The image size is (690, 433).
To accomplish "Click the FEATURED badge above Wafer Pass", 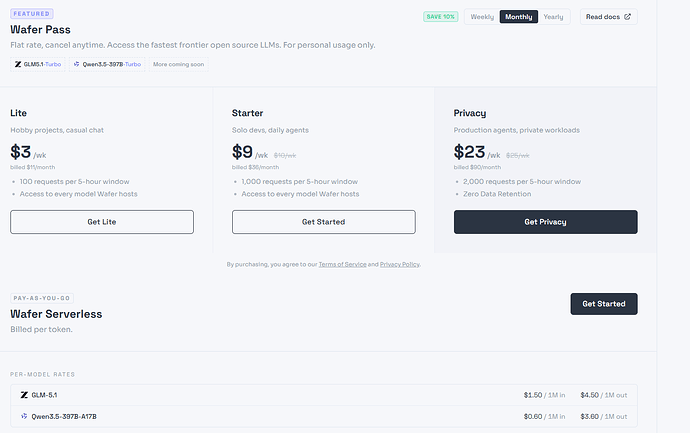I will click(x=32, y=14).
